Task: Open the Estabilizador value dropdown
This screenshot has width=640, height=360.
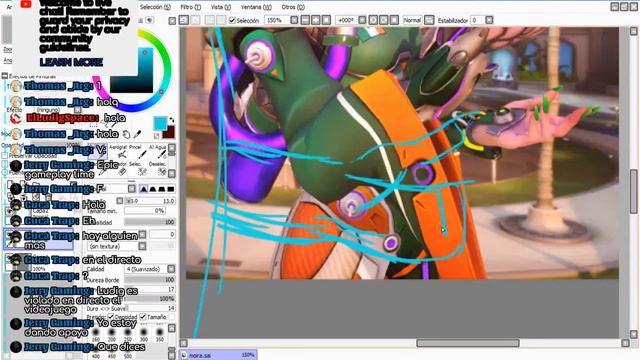Action: click(489, 20)
